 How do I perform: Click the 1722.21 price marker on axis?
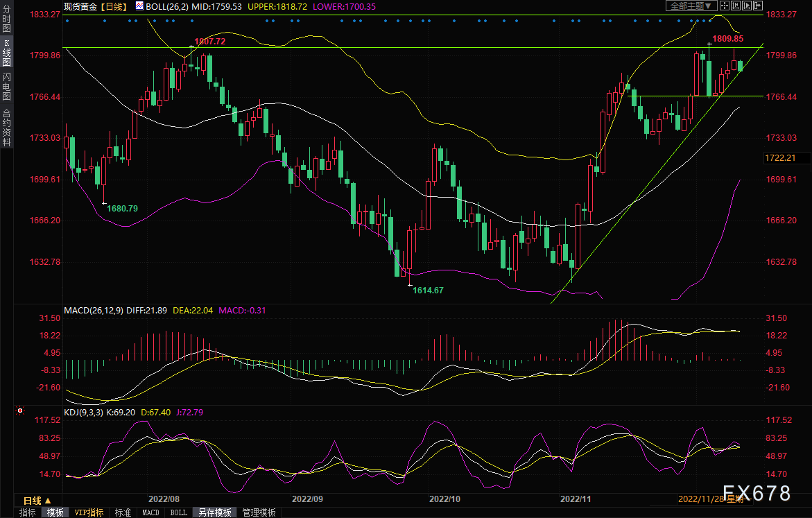[780, 158]
